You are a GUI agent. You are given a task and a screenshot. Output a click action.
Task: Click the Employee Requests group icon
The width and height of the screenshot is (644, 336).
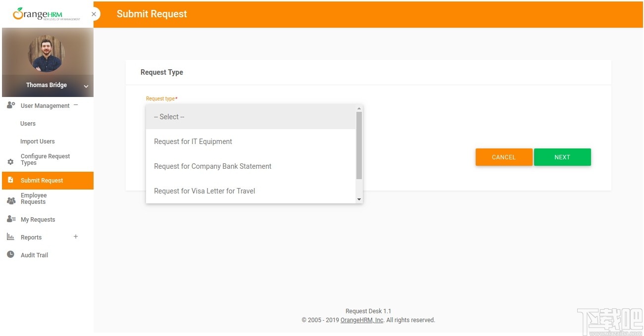point(11,200)
